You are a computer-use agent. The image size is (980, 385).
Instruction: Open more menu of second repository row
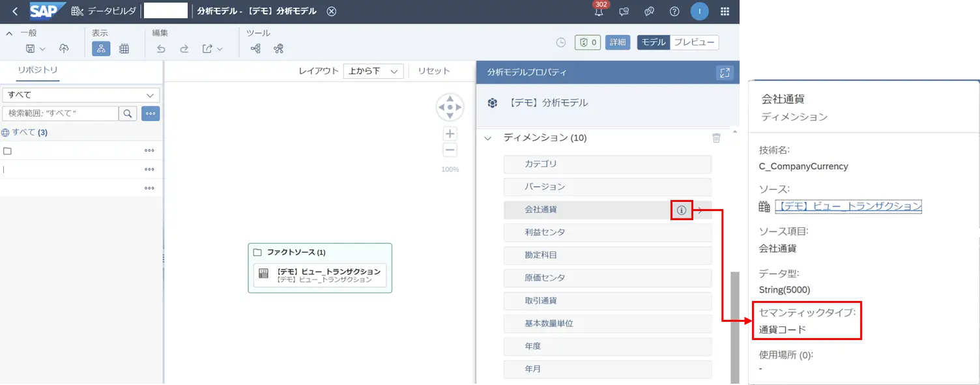149,169
